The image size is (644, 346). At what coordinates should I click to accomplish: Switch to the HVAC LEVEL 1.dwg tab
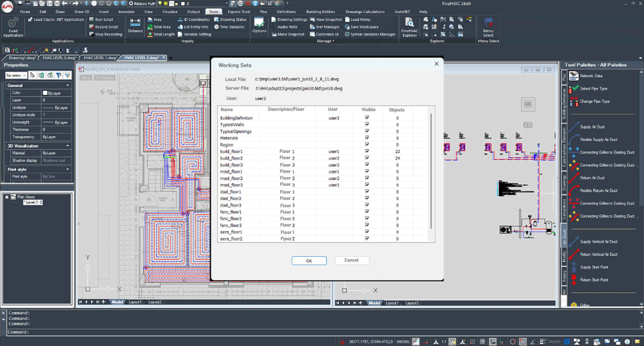coord(100,58)
